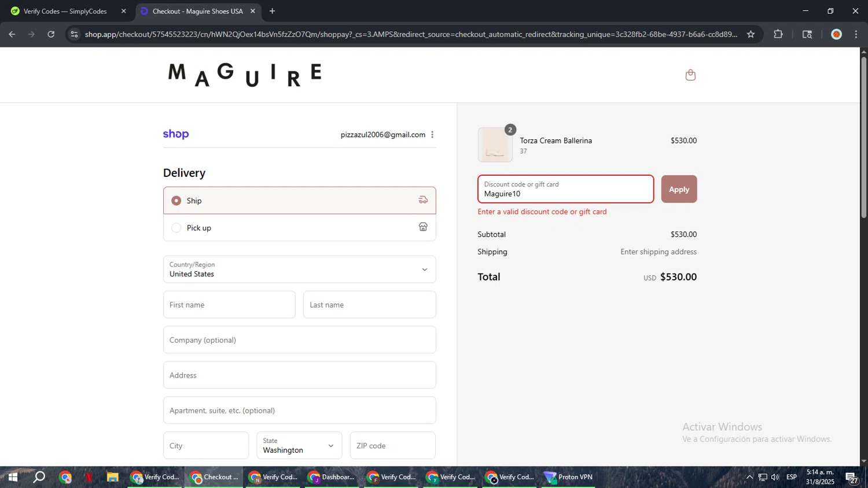Click the taskbar clock showing 5:14 a. m.
This screenshot has width=868, height=488.
coord(820,477)
